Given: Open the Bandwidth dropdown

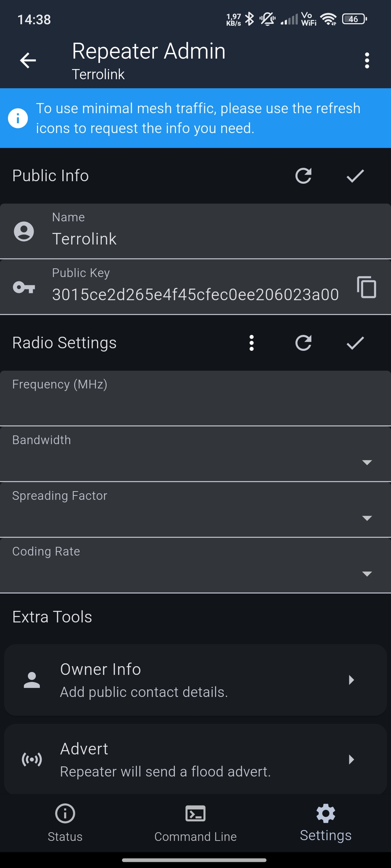Looking at the screenshot, I should click(195, 454).
